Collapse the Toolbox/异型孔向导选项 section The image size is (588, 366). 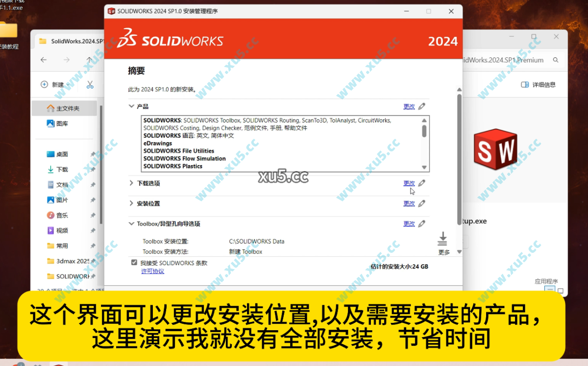(x=131, y=223)
